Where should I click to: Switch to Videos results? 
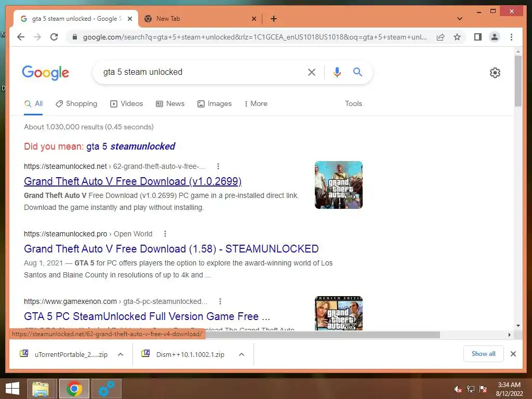[x=127, y=103]
